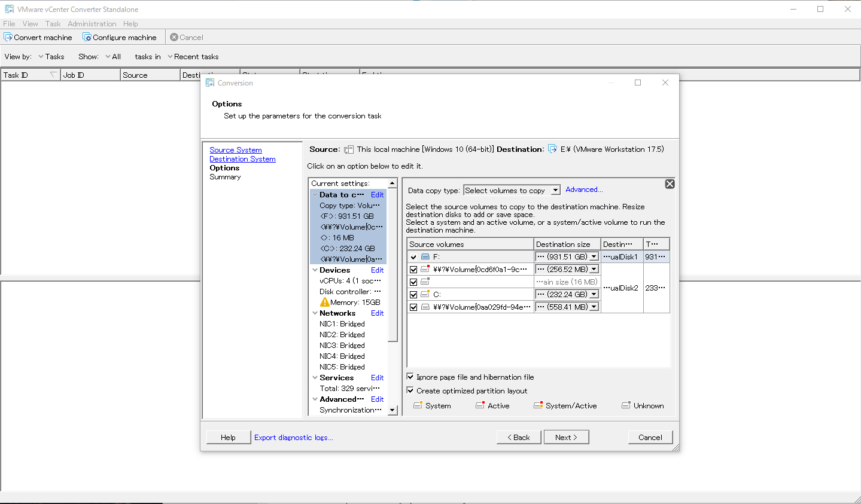Screen dimensions: 861x504
Task: Click the Configure machine toolbar icon
Action: pos(87,37)
